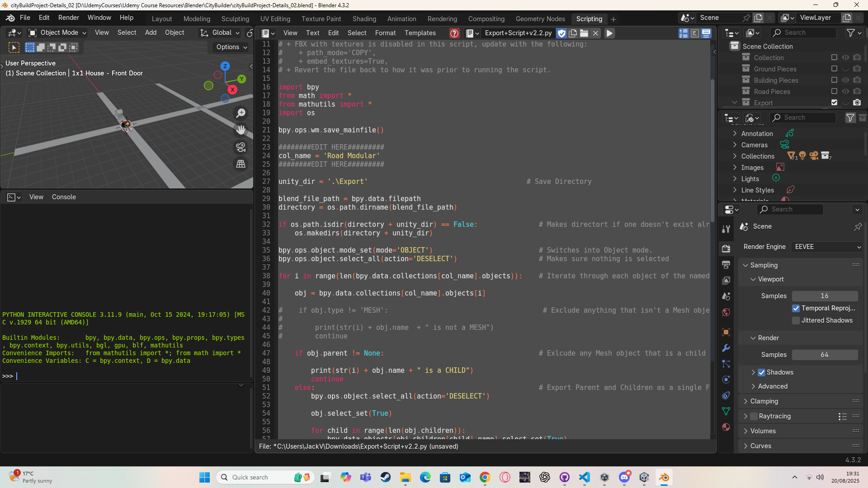Click the red question mark help icon
868x488 pixels.
point(454,33)
